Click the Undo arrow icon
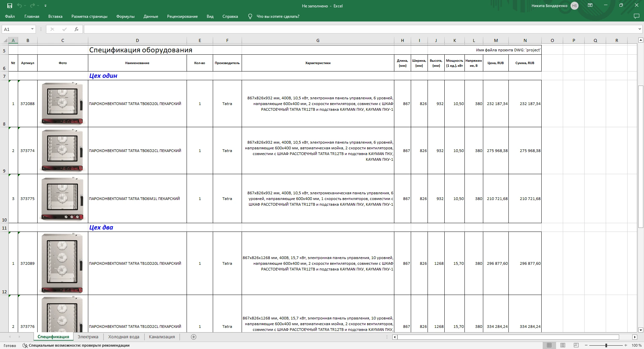The height and width of the screenshot is (349, 644). point(20,6)
